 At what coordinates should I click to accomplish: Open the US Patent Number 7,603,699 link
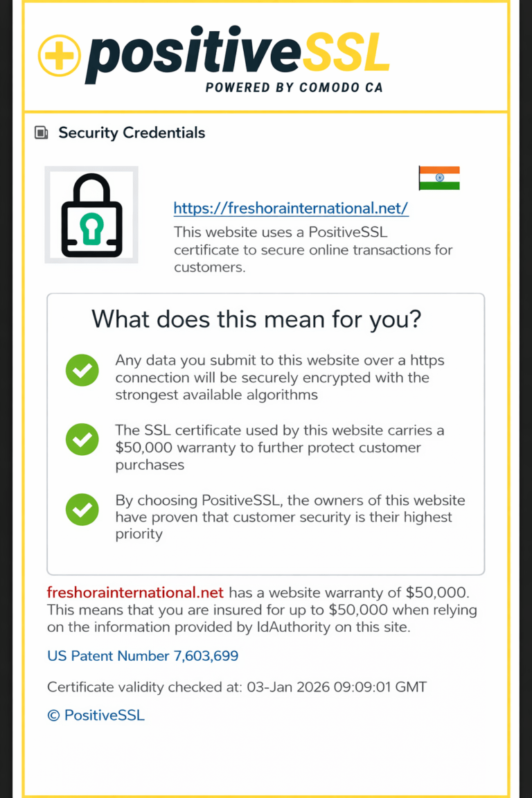(x=143, y=655)
